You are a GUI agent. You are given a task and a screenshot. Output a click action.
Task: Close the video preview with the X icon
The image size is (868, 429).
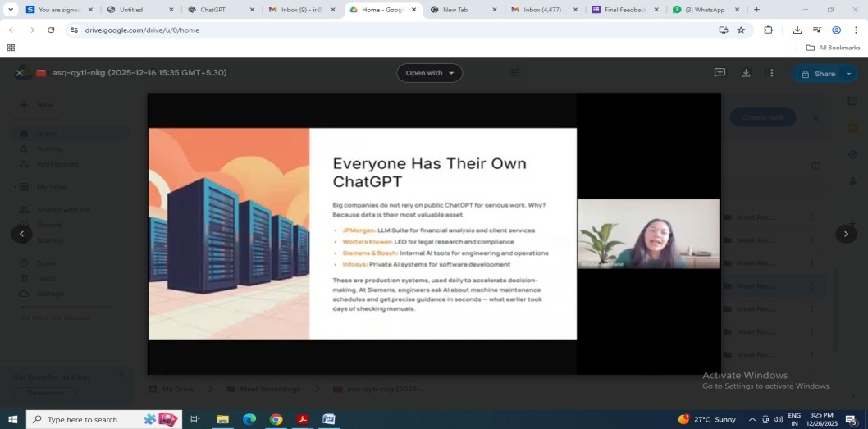pos(21,73)
